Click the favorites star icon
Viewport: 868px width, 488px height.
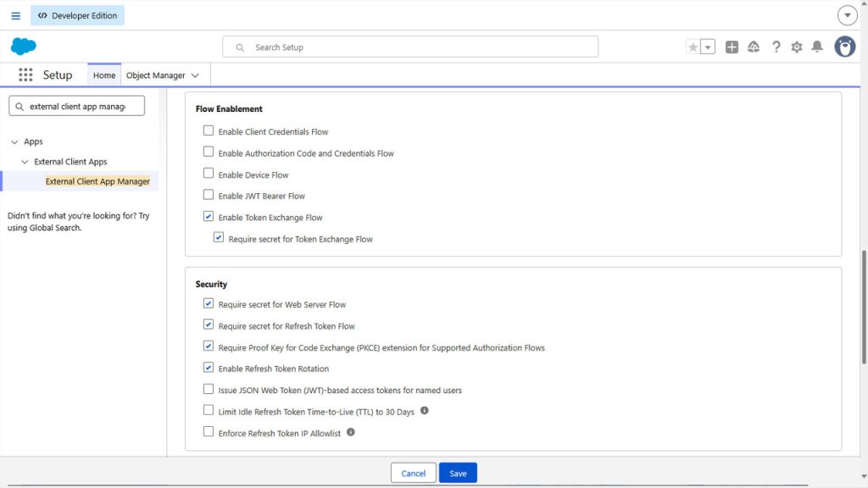(693, 47)
